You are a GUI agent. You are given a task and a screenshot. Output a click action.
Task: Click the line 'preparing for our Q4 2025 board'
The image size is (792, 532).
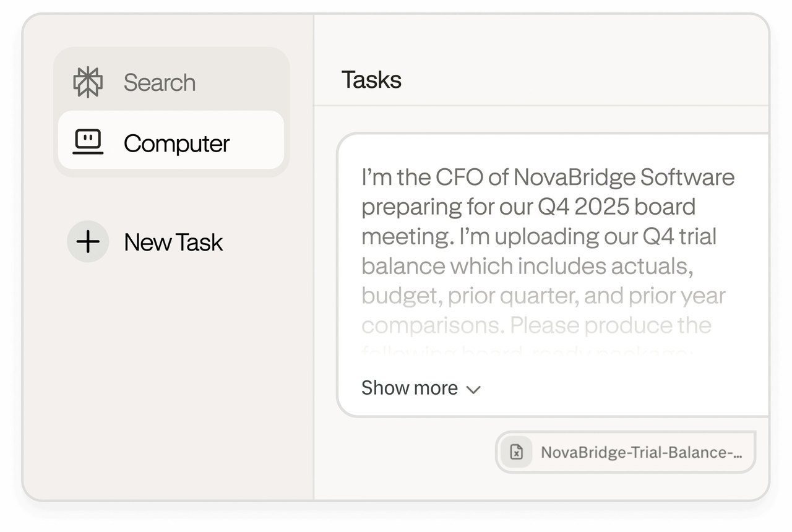pos(528,207)
